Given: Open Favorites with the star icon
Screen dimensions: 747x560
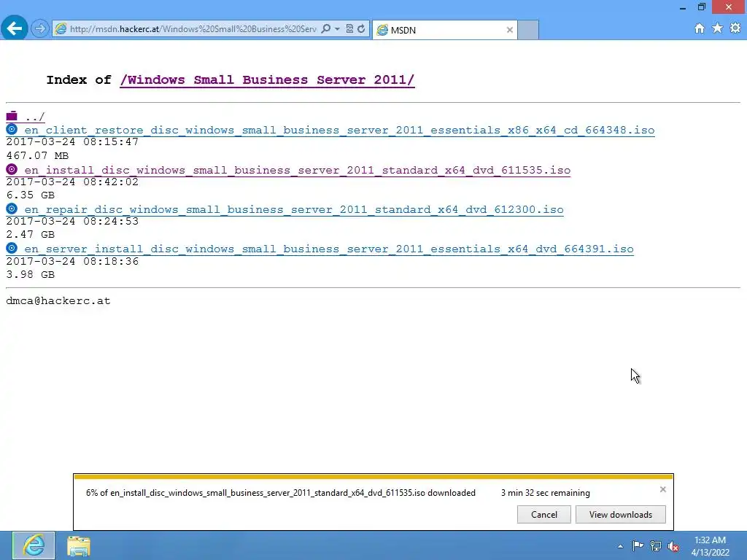Looking at the screenshot, I should point(718,28).
